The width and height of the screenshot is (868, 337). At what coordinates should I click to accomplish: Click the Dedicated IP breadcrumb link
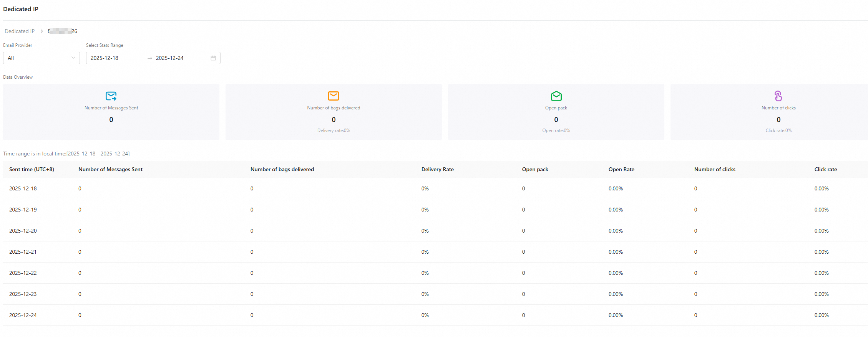[20, 31]
